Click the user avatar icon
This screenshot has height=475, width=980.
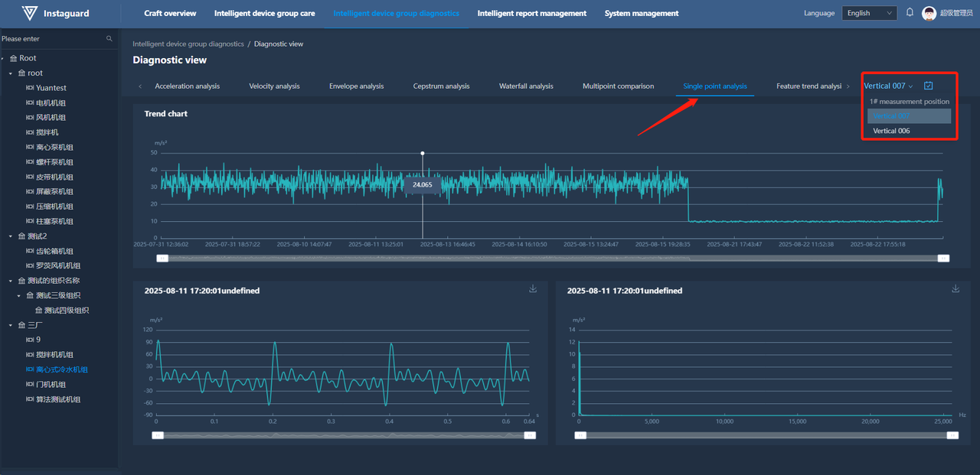[929, 13]
